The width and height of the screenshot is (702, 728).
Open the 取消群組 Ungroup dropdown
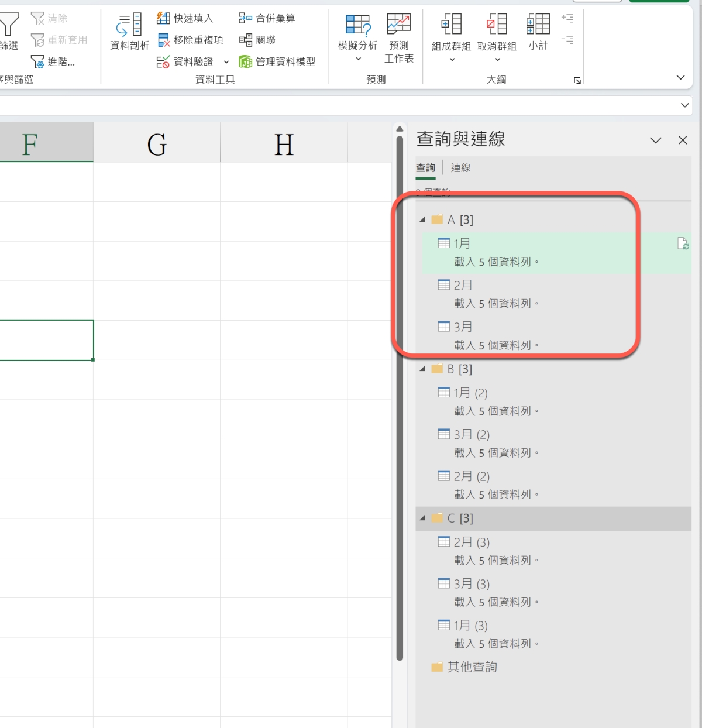point(497,59)
